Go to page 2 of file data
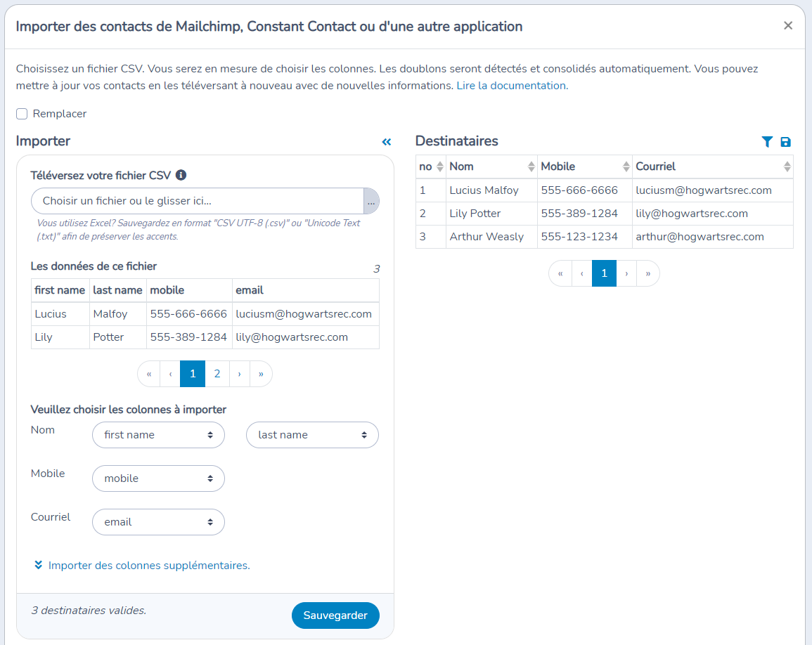812x645 pixels. click(x=217, y=374)
